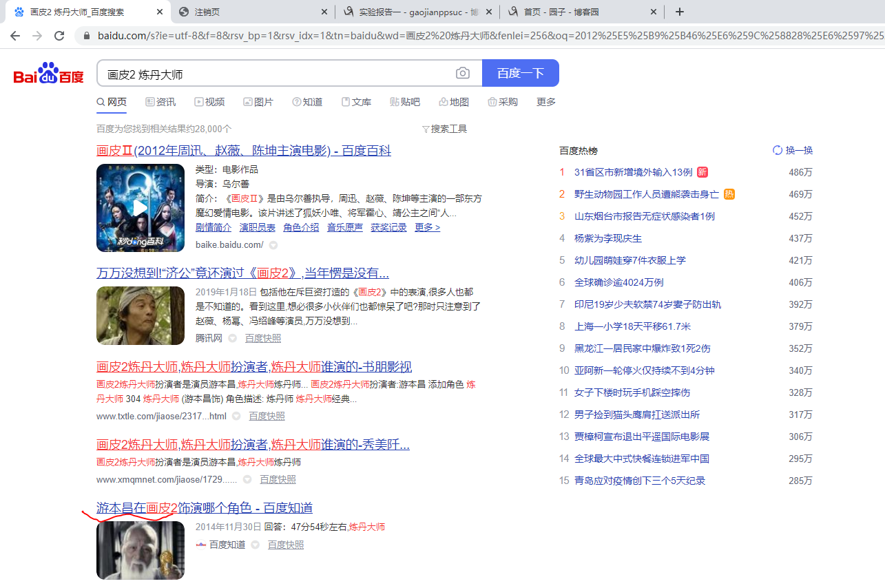This screenshot has width=885, height=588.
Task: Open hot topic 青岛应对疫情创下三个5天纪录
Action: [x=640, y=481]
